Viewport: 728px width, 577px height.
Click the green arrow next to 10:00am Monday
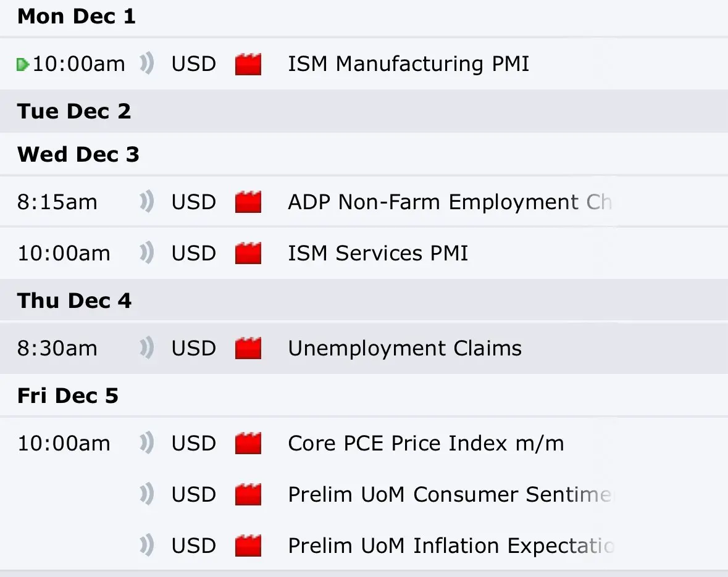pos(23,64)
